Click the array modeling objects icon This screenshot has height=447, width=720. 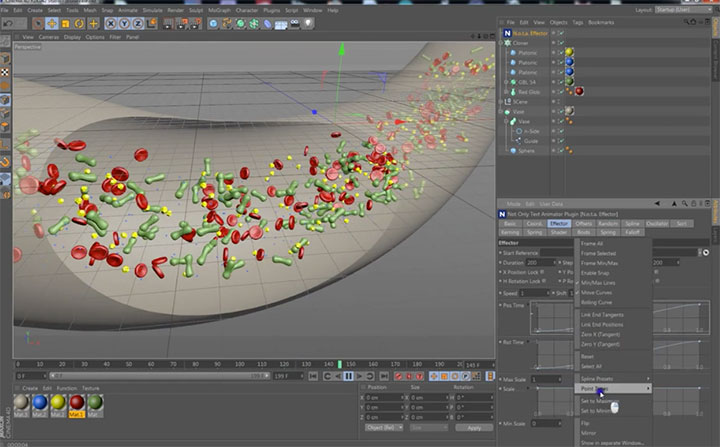[254, 23]
